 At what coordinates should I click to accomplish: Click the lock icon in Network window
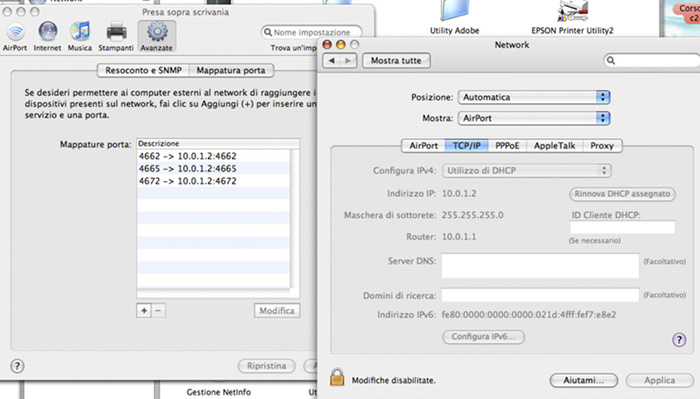[337, 377]
